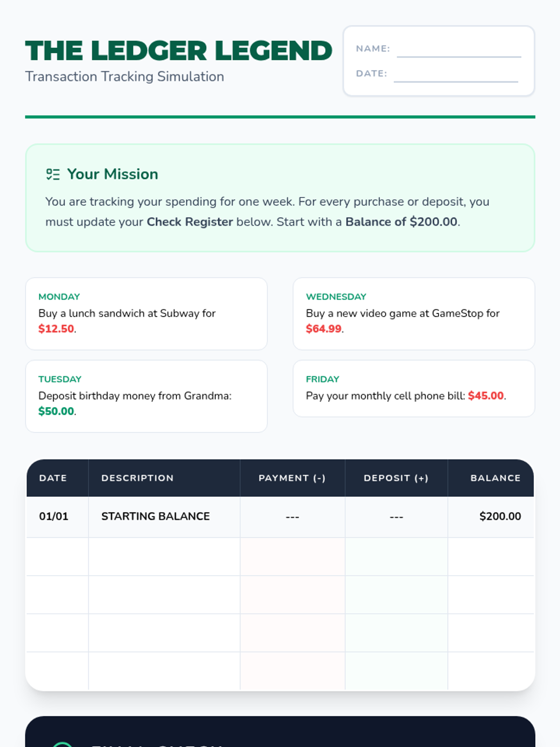560x747 pixels.
Task: Click last visible row's Balance cell
Action: click(491, 670)
